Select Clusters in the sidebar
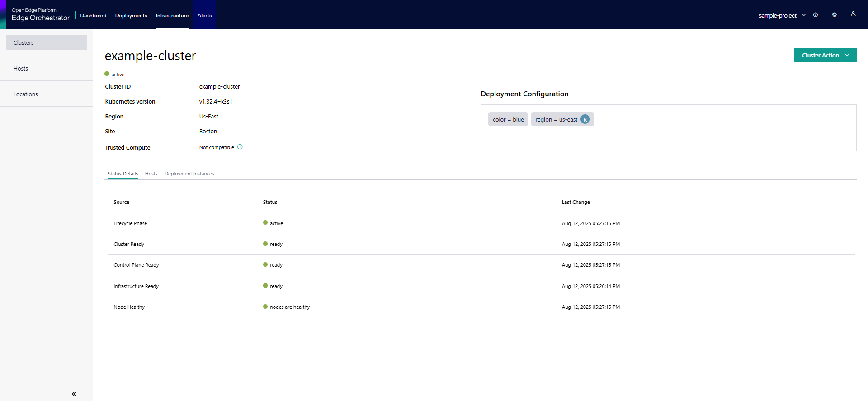 point(46,42)
